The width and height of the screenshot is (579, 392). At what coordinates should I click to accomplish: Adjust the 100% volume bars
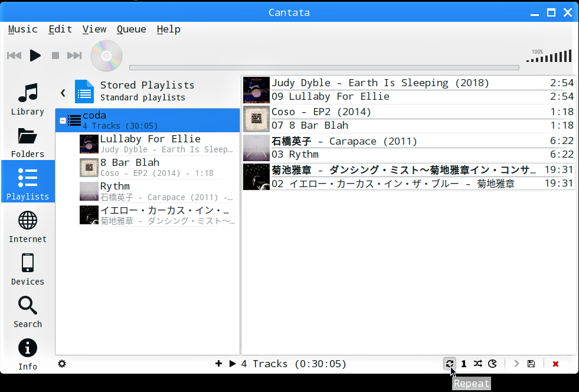coord(549,55)
